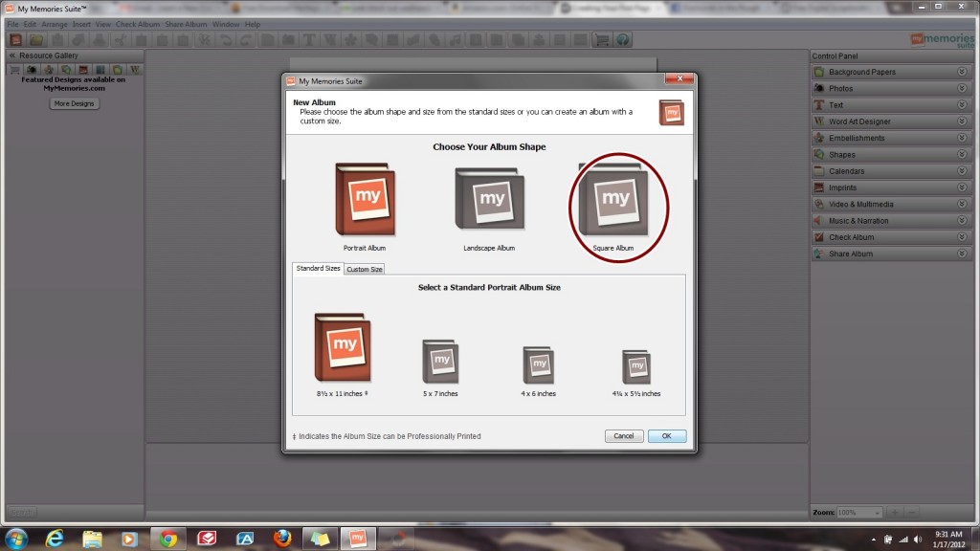Image resolution: width=980 pixels, height=551 pixels.
Task: Click the Text tool icon in toolbar
Action: pos(309,40)
